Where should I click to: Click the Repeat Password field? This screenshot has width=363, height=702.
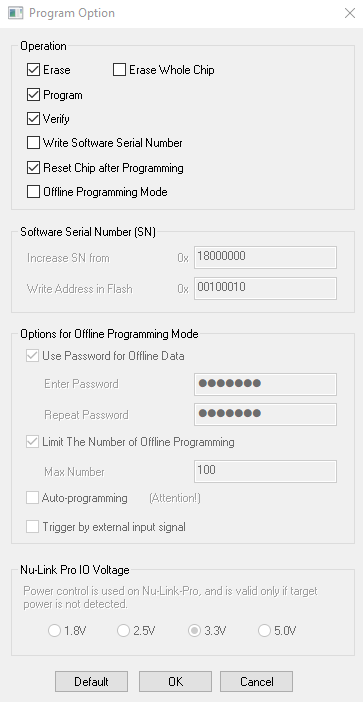pyautogui.click(x=265, y=415)
